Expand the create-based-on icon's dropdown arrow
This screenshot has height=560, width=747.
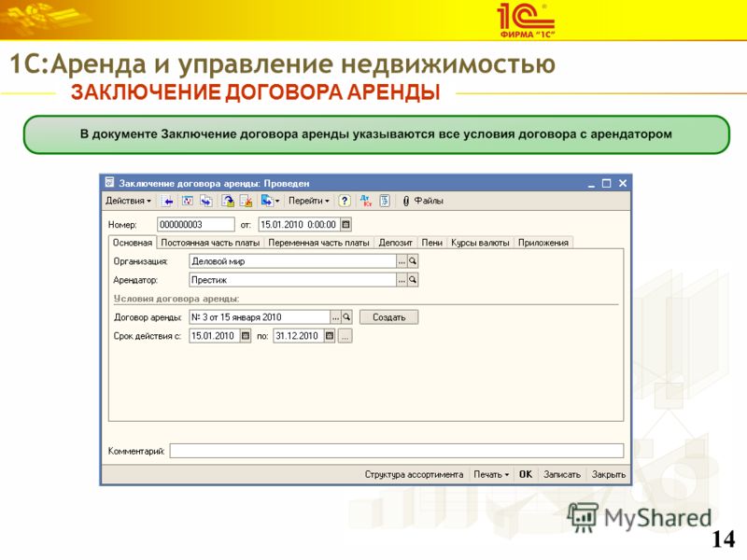277,202
